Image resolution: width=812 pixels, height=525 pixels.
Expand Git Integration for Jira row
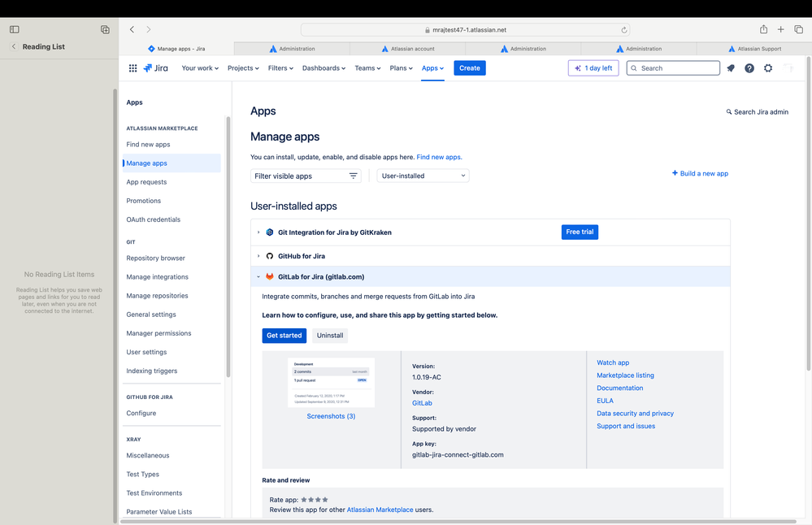tap(258, 232)
